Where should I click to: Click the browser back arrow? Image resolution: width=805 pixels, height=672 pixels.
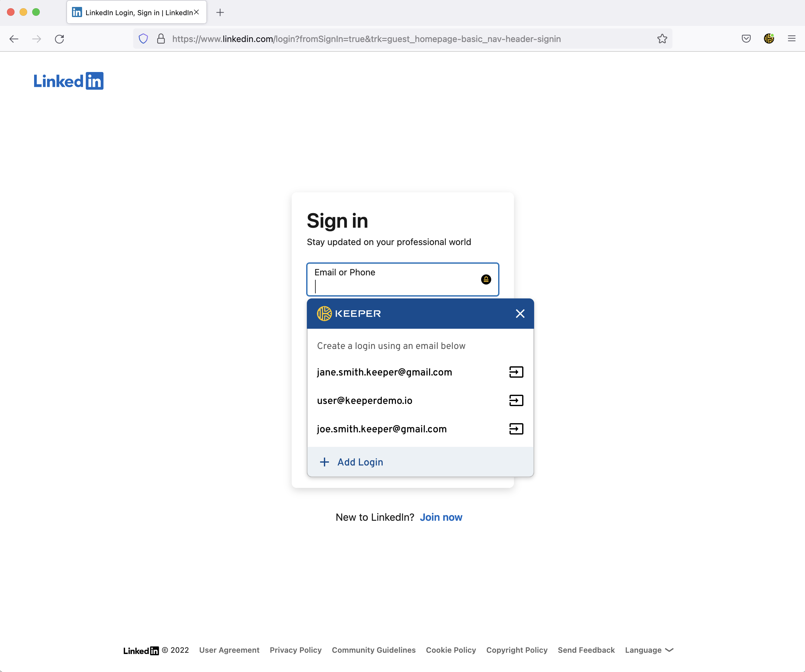coord(14,39)
